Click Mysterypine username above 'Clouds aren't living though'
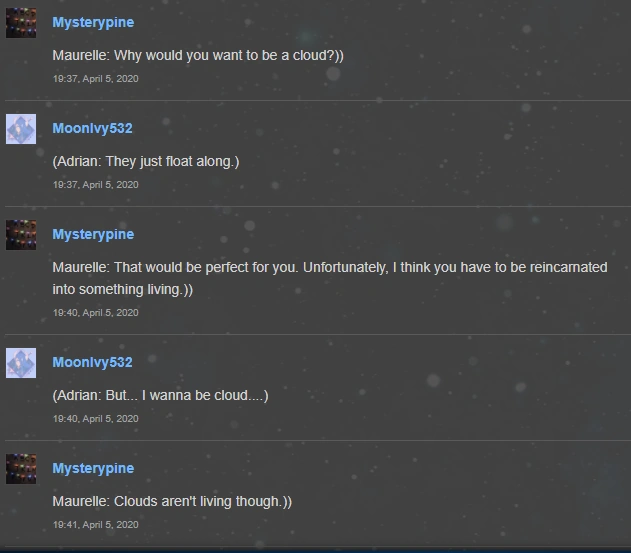Viewport: 631px width, 553px height. point(93,468)
